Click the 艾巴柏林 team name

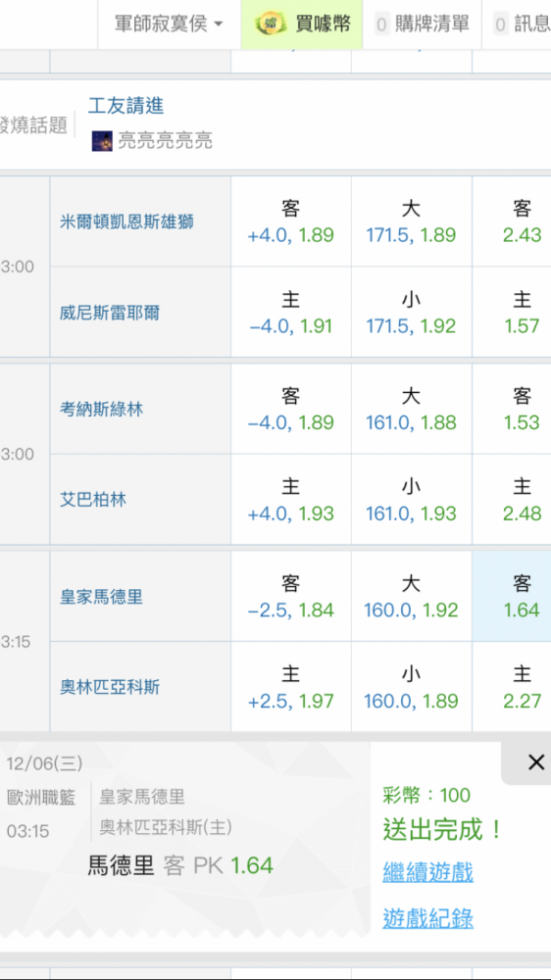tap(93, 500)
